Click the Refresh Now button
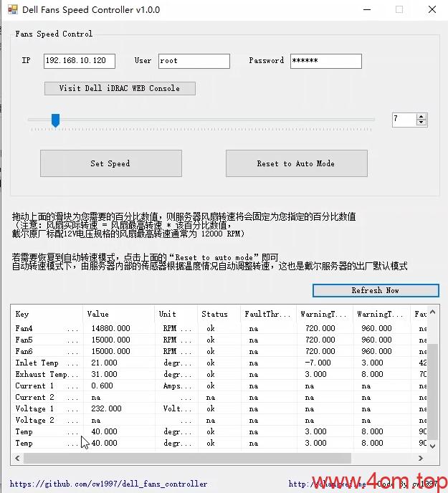This screenshot has width=448, height=493. click(x=375, y=290)
